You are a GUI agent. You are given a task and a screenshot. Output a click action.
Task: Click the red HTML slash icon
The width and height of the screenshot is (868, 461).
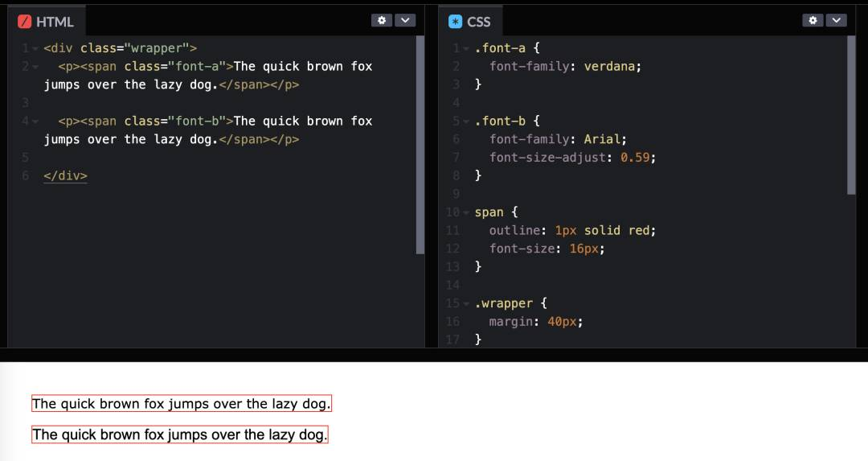click(24, 22)
